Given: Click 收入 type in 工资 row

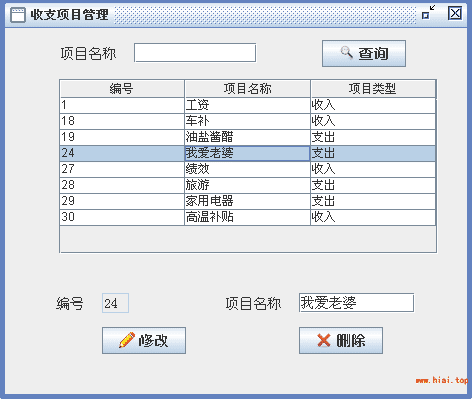Looking at the screenshot, I should (373, 105).
